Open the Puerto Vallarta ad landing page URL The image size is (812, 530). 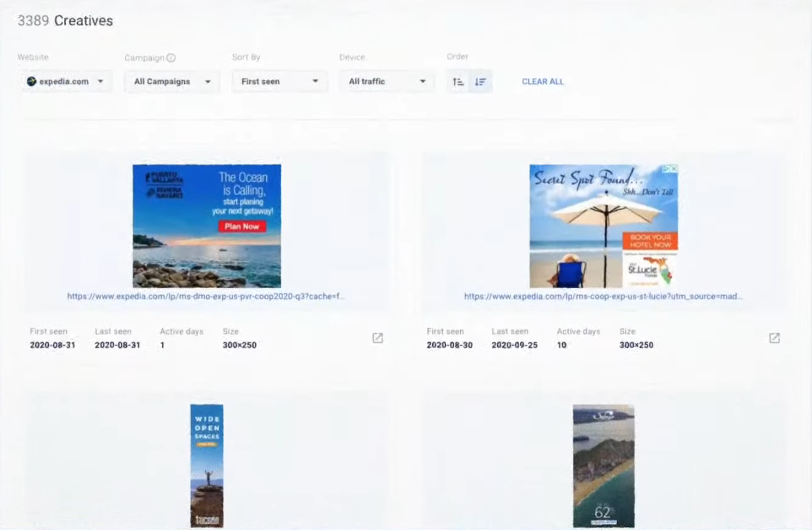[x=206, y=296]
